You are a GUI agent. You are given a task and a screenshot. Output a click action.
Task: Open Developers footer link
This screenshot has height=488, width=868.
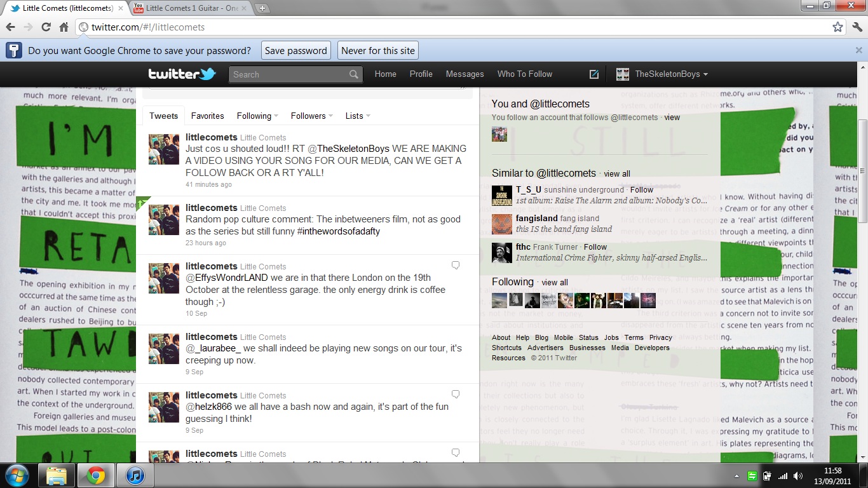[x=652, y=348]
